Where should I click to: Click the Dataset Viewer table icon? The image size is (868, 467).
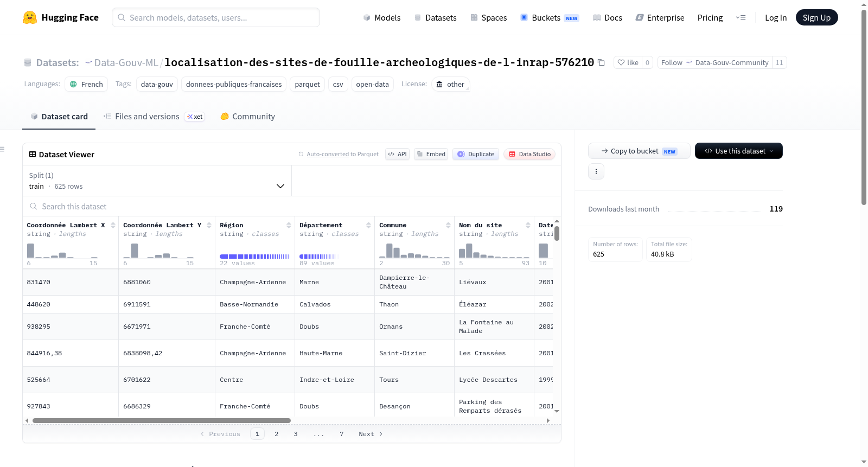pyautogui.click(x=33, y=154)
